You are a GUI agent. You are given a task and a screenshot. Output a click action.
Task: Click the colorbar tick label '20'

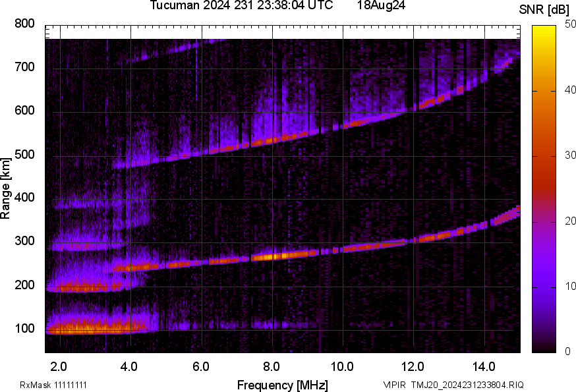(570, 221)
